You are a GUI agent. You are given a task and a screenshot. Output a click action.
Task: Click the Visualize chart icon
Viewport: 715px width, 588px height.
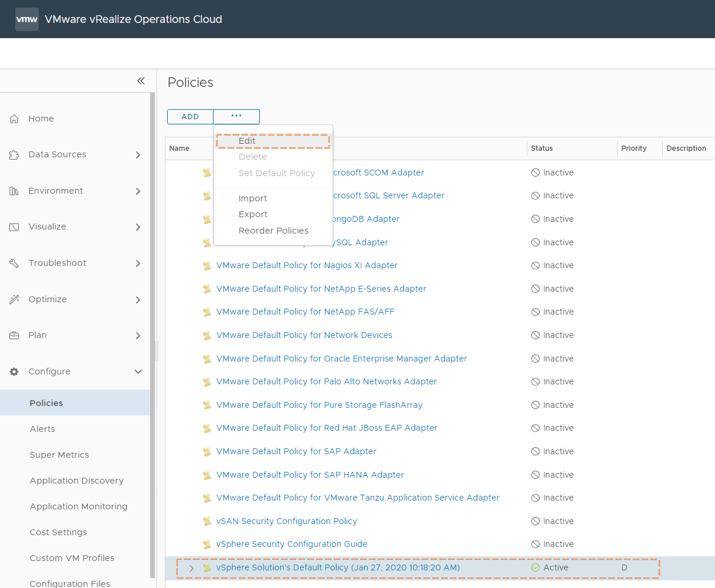point(14,227)
